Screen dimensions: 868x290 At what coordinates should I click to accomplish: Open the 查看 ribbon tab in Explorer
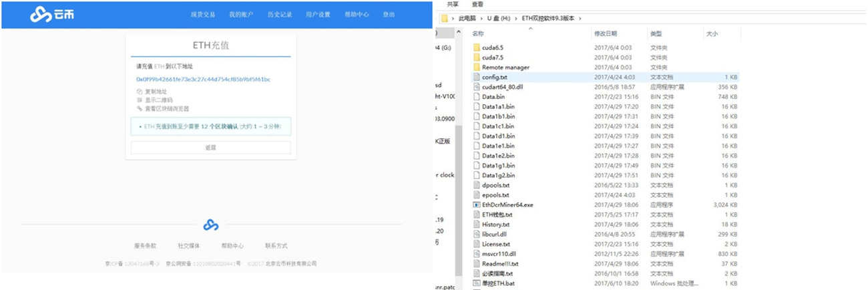click(477, 4)
